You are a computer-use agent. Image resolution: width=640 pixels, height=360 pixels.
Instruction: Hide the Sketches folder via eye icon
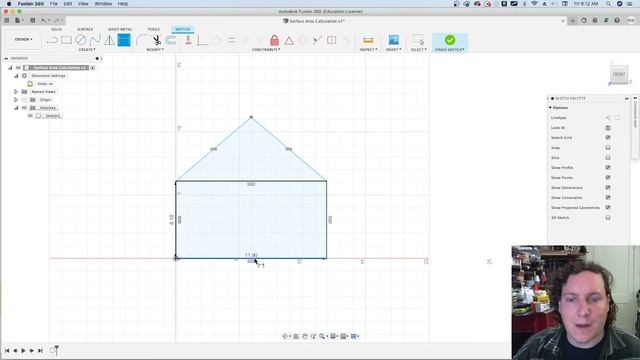click(24, 108)
